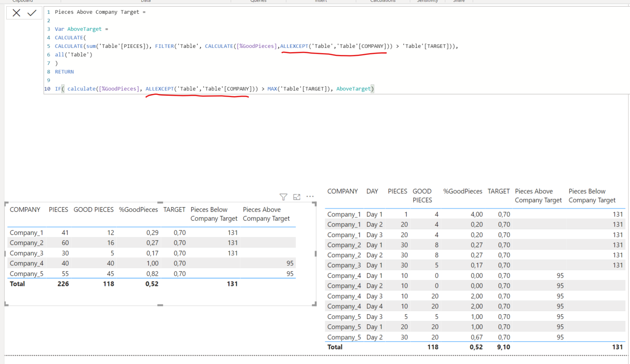
Task: Click the 4,00 %GoodPieces value
Action: point(476,214)
